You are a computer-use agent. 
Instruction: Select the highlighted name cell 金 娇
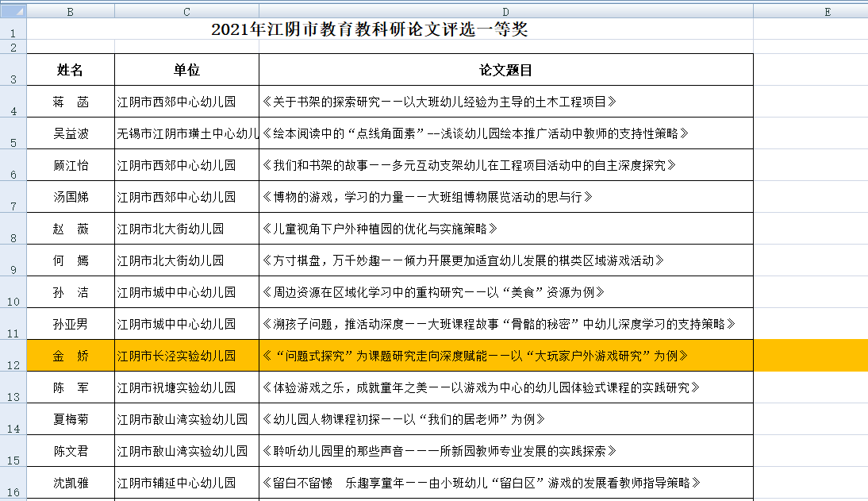point(71,356)
